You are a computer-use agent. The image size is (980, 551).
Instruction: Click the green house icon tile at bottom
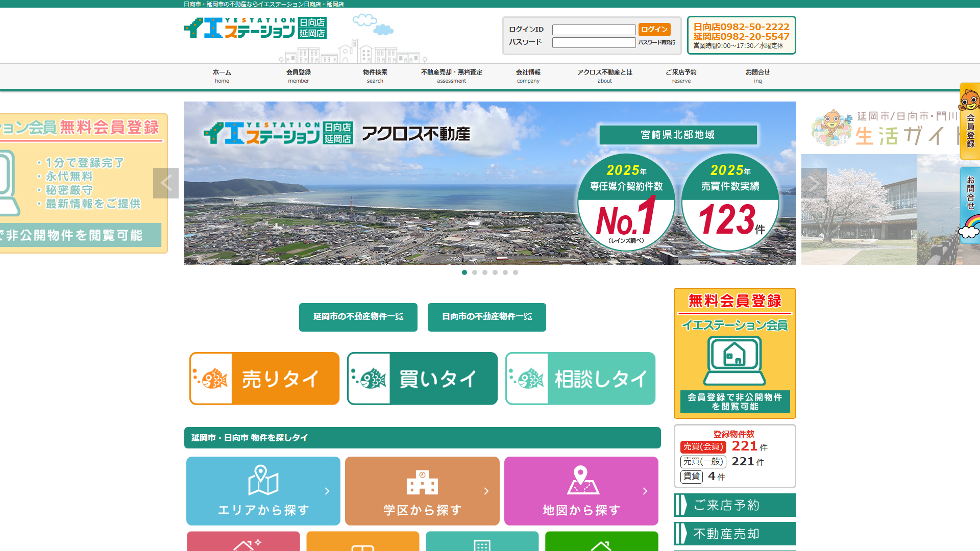(602, 541)
